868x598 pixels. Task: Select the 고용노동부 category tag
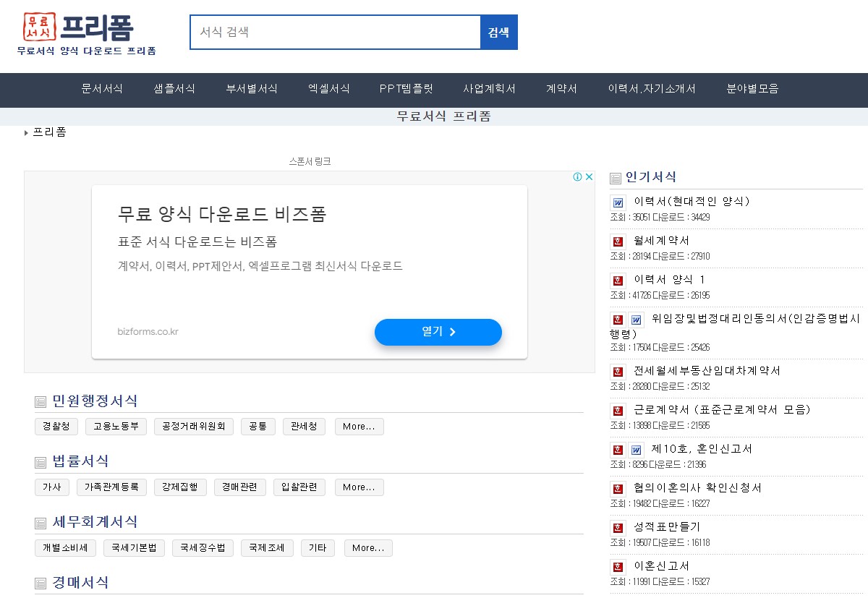click(116, 427)
